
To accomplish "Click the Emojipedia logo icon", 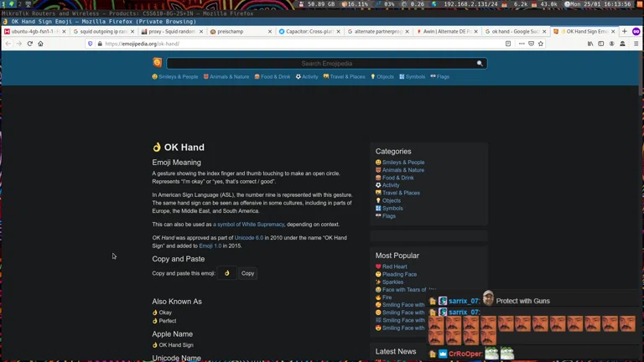I will [x=157, y=63].
